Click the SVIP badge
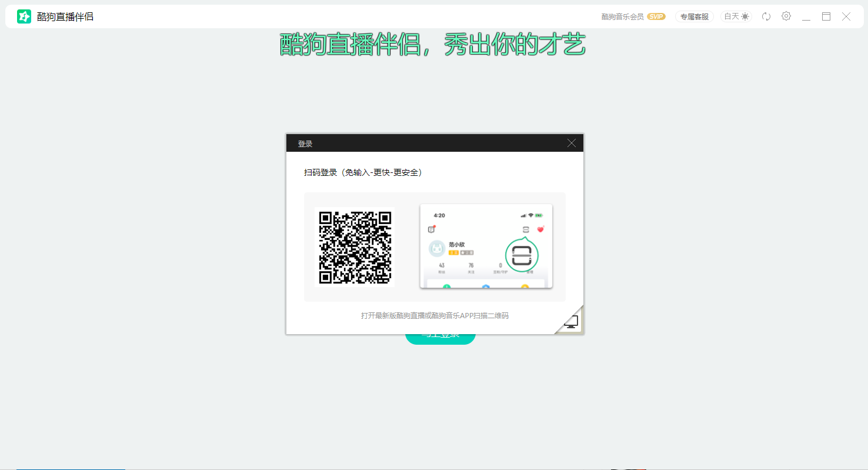 656,16
